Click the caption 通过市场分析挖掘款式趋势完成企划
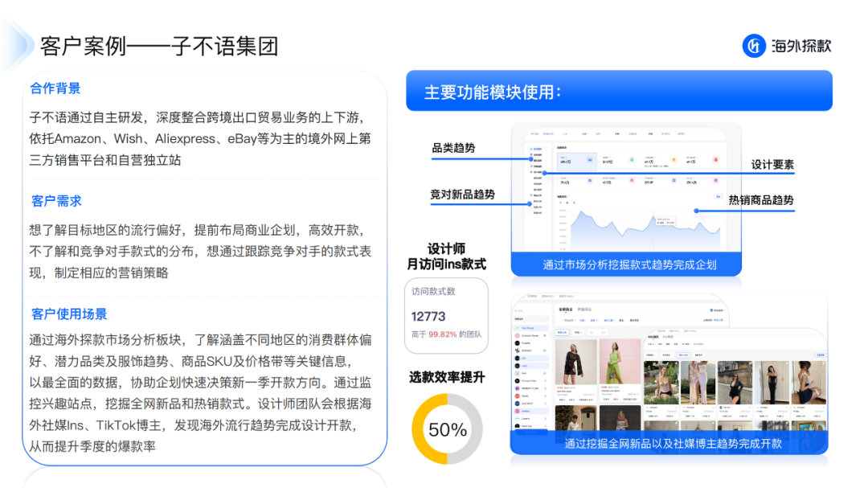Screen dimensions: 868x488 coord(630,265)
